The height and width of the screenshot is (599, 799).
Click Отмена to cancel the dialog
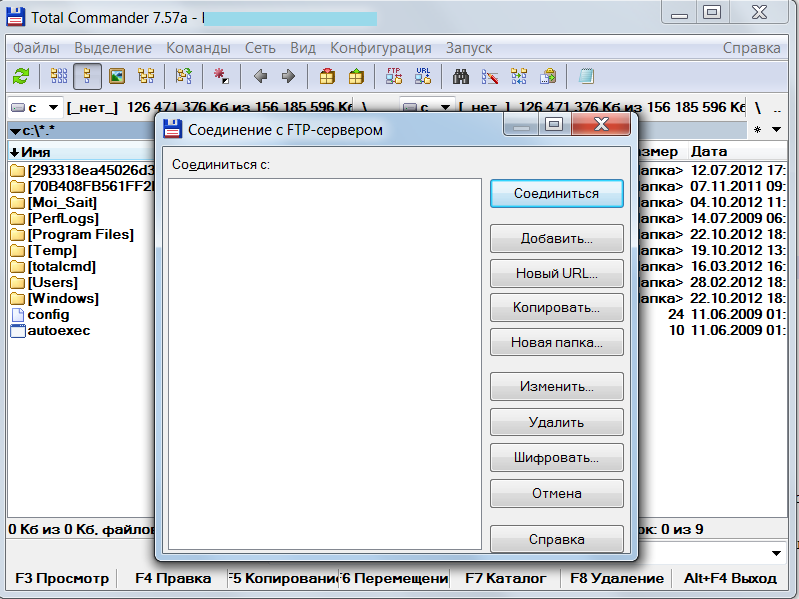[556, 493]
